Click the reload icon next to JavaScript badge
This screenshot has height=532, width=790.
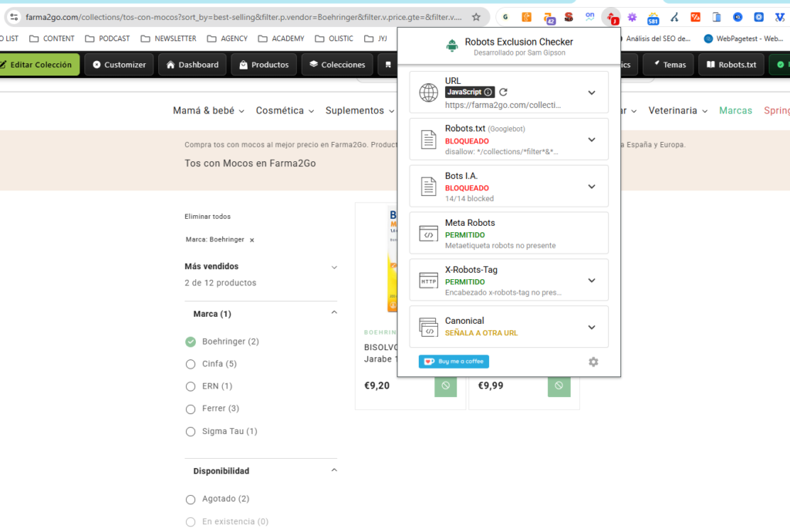click(x=503, y=92)
